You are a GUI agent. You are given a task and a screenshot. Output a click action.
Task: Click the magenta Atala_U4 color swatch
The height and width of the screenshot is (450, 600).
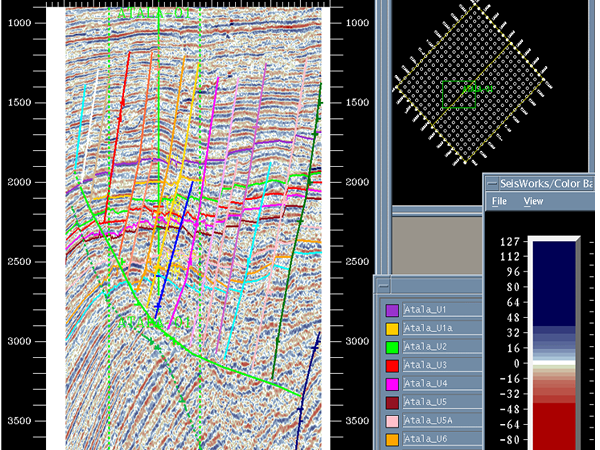(x=392, y=383)
